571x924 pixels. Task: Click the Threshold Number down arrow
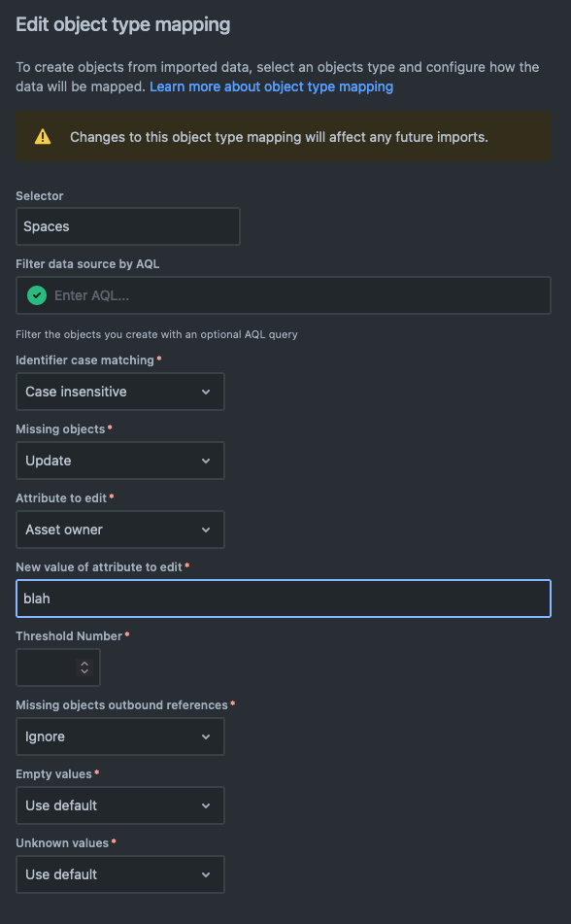pyautogui.click(x=85, y=672)
